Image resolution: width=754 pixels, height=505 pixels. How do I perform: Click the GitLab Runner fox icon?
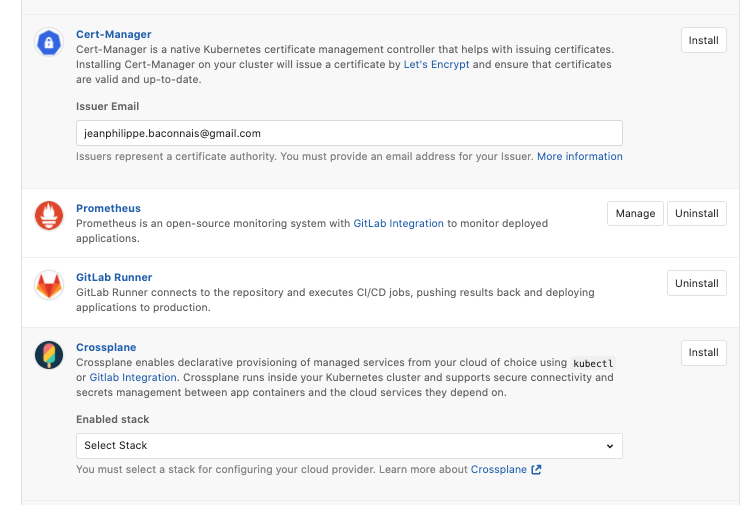(x=49, y=285)
